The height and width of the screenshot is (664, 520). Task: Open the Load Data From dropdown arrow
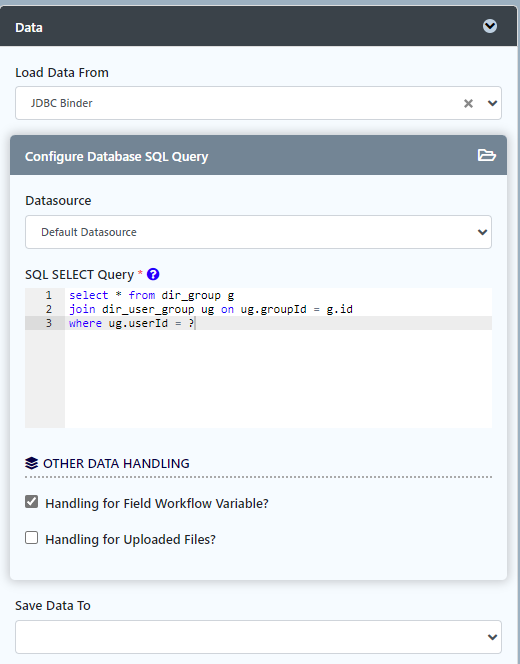tap(492, 103)
